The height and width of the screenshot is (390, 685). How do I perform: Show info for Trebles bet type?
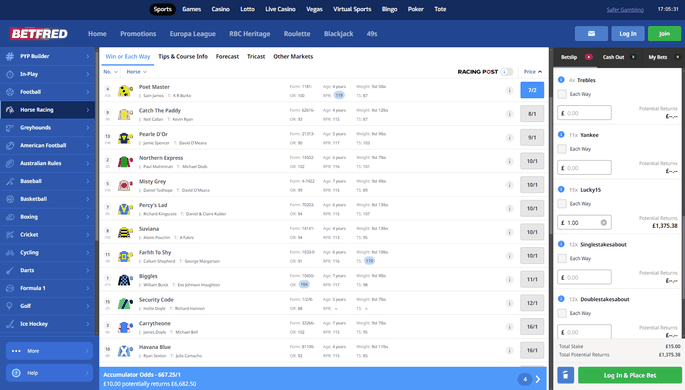pyautogui.click(x=561, y=80)
